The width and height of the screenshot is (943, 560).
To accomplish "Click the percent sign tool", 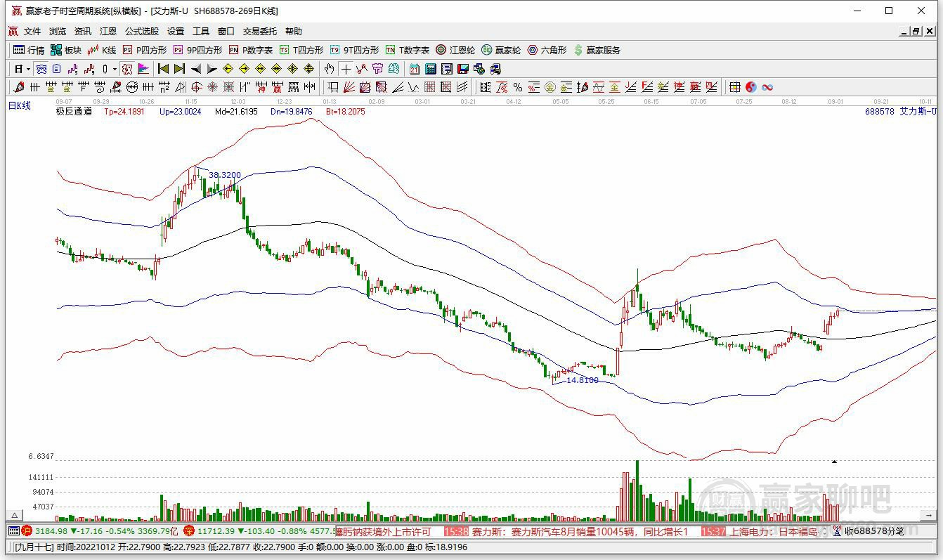I will pos(517,87).
